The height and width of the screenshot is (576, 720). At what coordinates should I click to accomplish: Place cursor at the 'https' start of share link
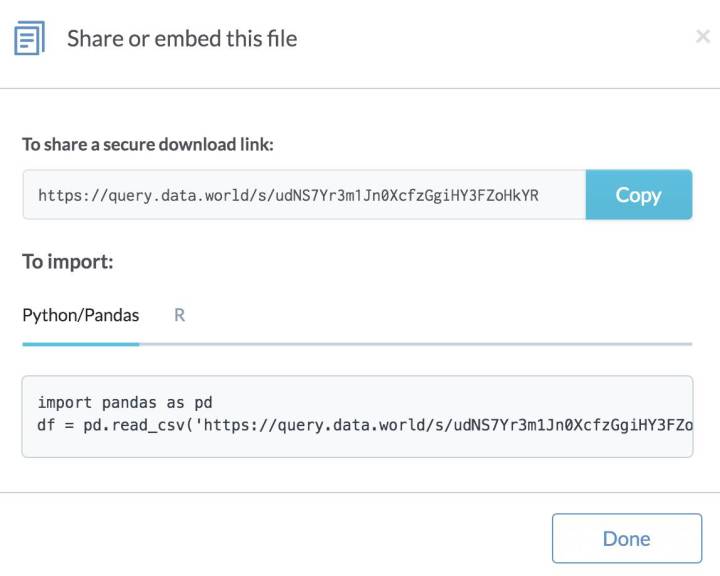click(39, 195)
